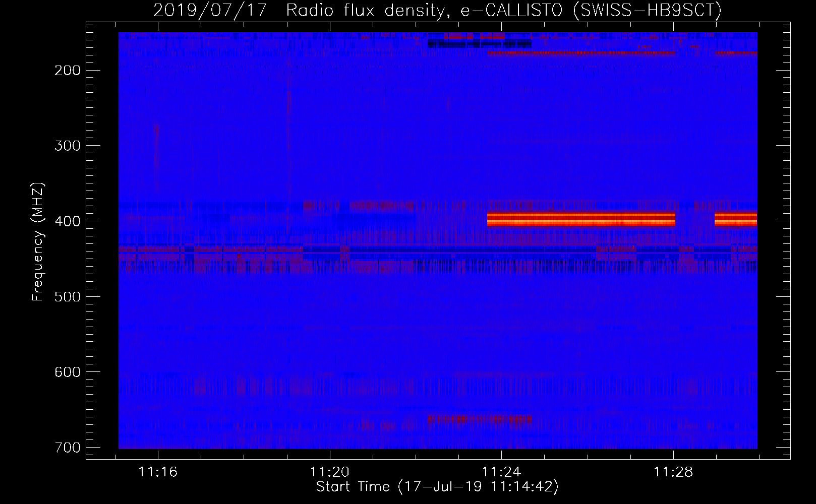
Task: Click the 11:28 time tick label
Action: (673, 472)
